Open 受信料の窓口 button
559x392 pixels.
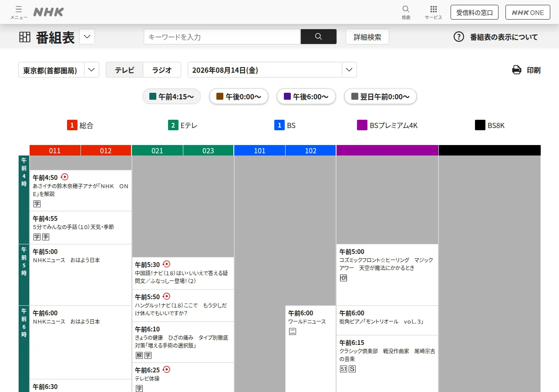[x=475, y=12]
